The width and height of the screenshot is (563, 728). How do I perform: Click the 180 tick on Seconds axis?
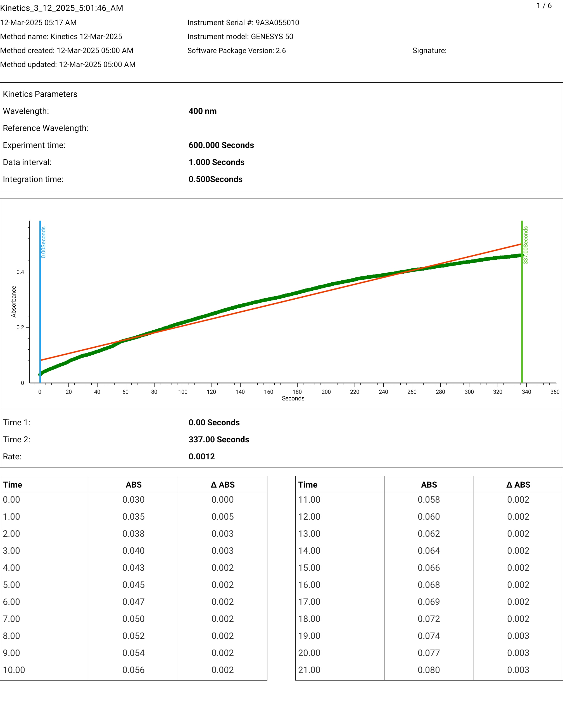(x=297, y=392)
